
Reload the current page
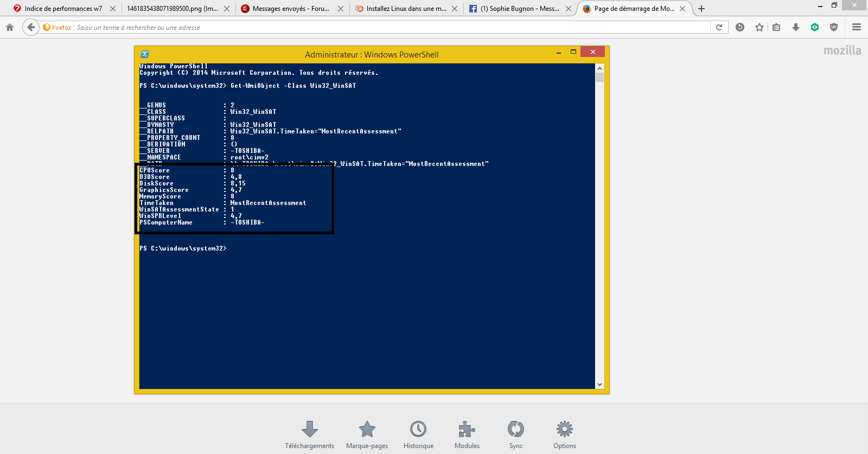tap(719, 27)
